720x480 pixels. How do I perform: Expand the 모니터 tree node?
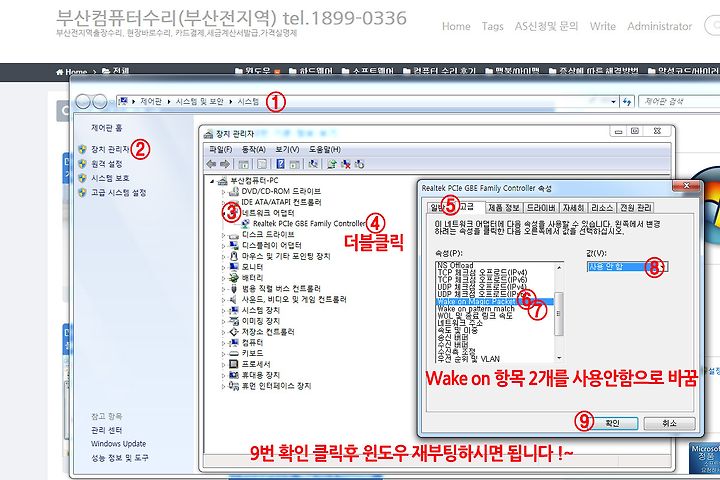pyautogui.click(x=224, y=267)
